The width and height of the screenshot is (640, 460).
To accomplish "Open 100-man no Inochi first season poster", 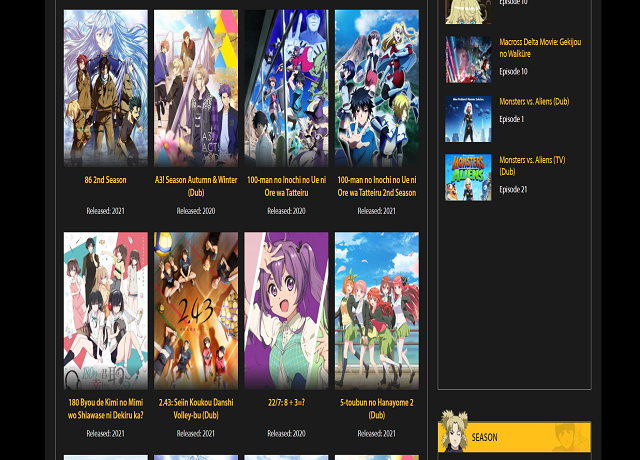I will tap(286, 88).
